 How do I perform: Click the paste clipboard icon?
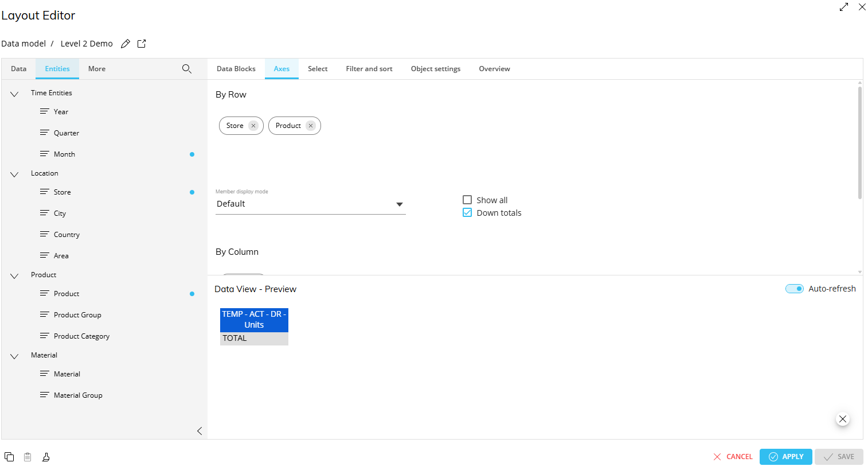point(28,457)
